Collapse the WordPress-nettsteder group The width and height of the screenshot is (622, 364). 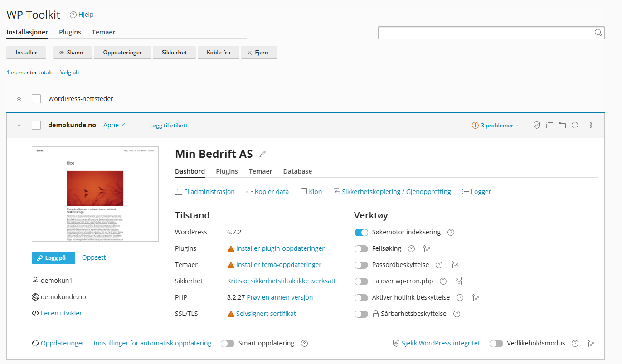click(19, 99)
